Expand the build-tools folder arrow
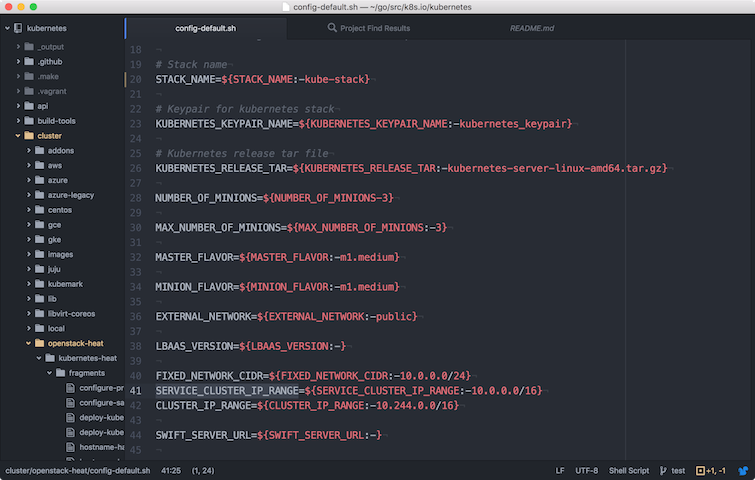Image resolution: width=755 pixels, height=480 pixels. [18, 121]
